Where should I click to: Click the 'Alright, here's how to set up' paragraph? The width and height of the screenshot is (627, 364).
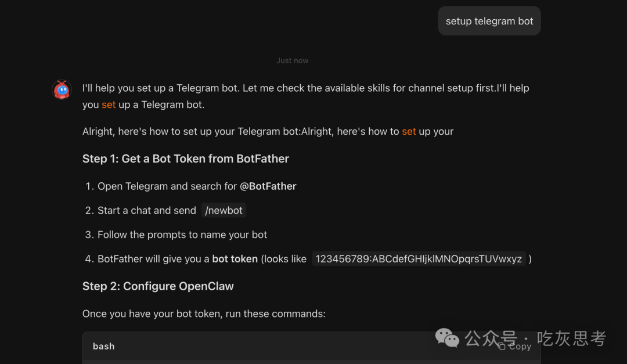(x=268, y=132)
